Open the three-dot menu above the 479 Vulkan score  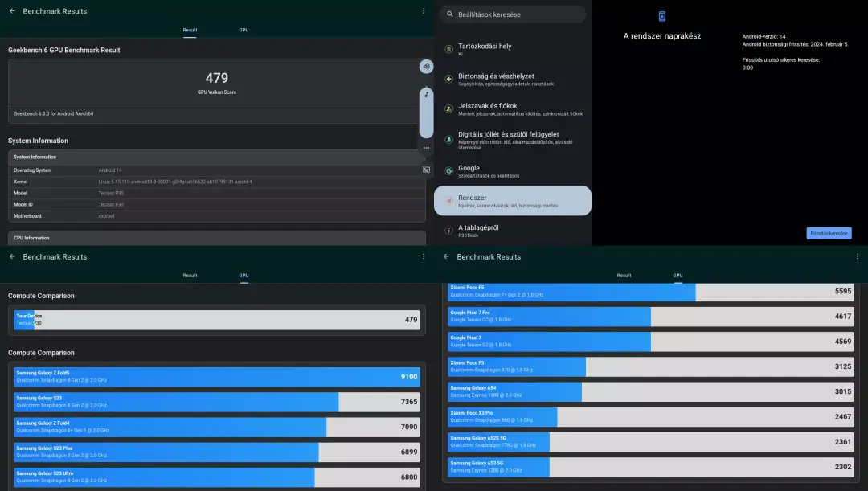coord(424,11)
